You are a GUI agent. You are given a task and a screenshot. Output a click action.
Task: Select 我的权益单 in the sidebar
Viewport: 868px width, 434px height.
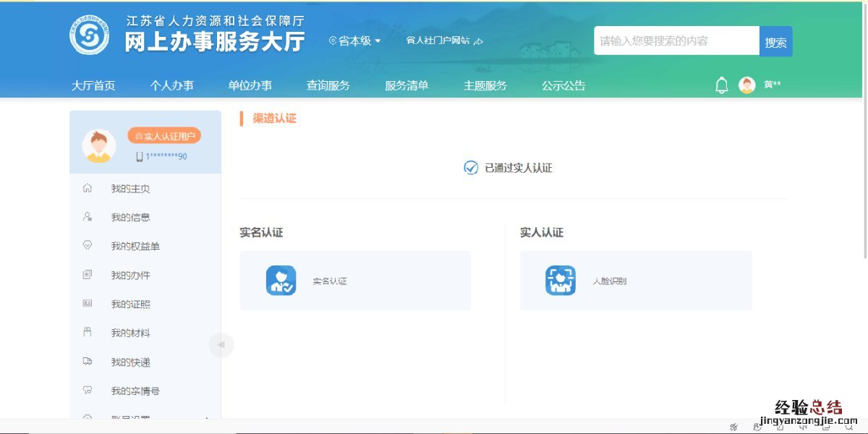[x=135, y=246]
